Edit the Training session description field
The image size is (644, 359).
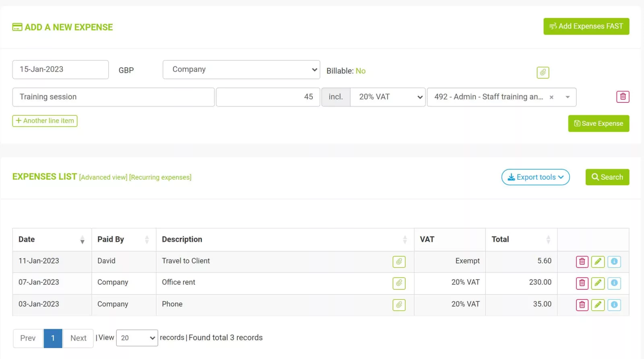tap(113, 97)
